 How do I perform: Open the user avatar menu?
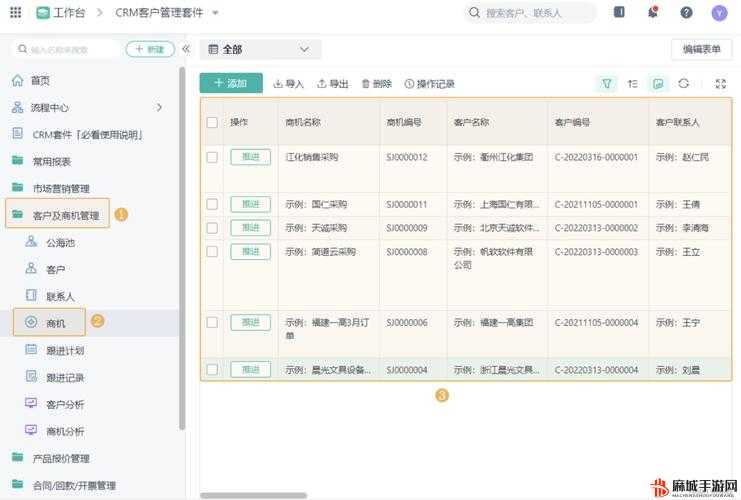719,13
